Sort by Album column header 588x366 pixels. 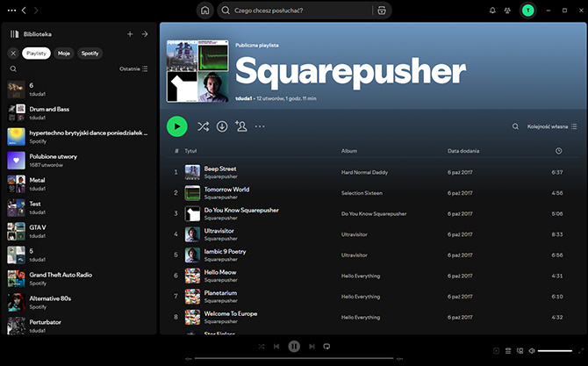coord(349,151)
